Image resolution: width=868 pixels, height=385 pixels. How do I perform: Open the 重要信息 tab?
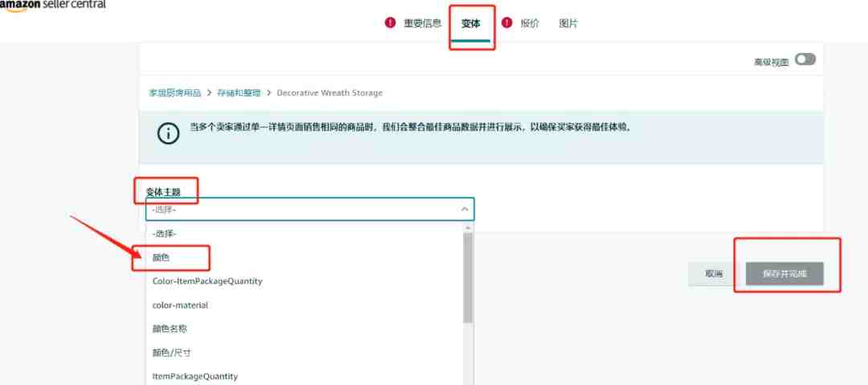tap(422, 23)
